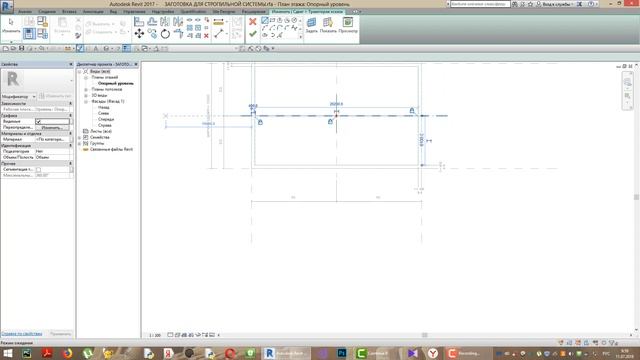Open the Аннотации ribbon tab
The image size is (640, 360).
pos(93,12)
